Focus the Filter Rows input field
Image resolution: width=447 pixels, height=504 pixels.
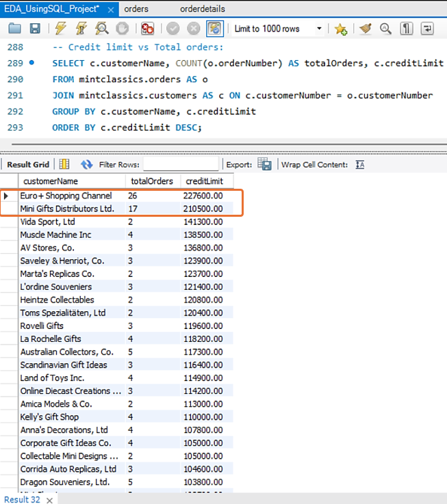coord(181,164)
